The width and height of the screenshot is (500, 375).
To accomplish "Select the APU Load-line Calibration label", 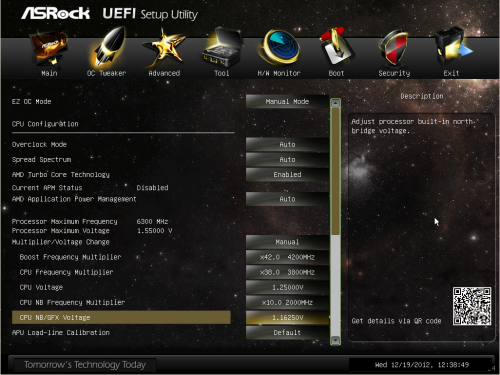I will pyautogui.click(x=60, y=333).
